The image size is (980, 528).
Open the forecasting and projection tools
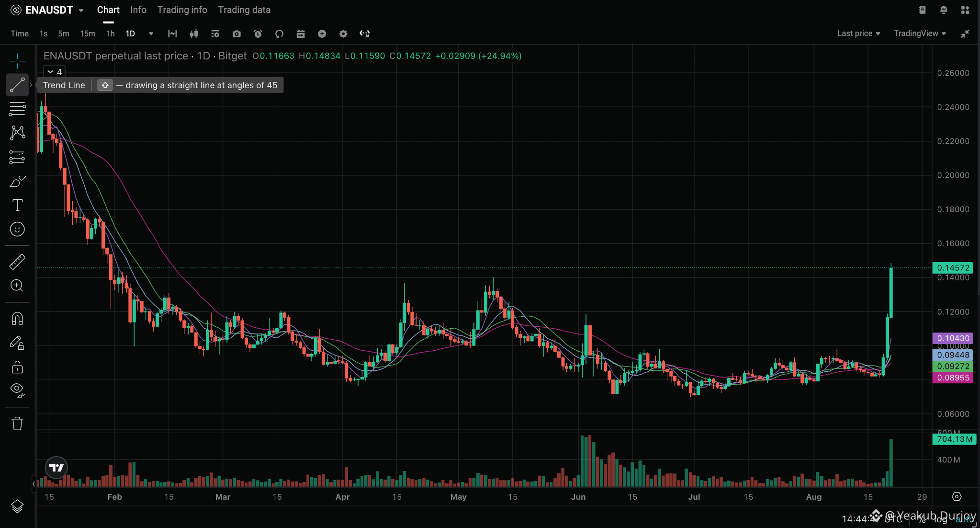(17, 157)
